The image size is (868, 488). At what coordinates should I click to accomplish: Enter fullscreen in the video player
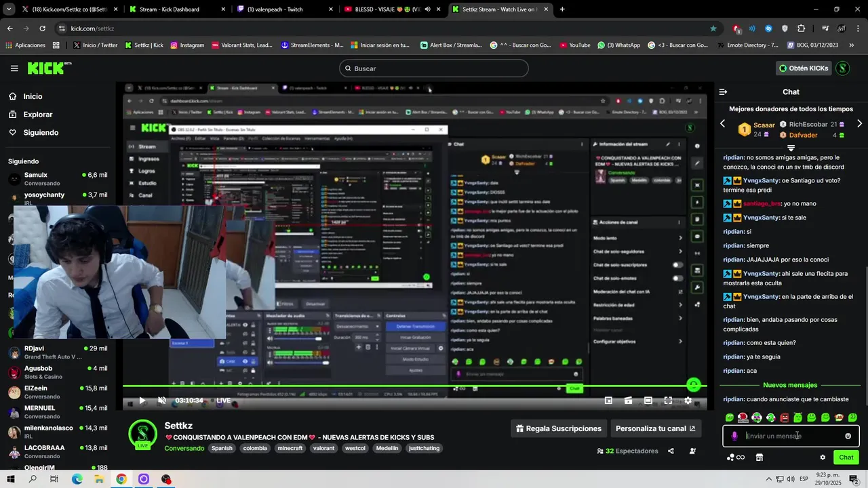pos(668,401)
